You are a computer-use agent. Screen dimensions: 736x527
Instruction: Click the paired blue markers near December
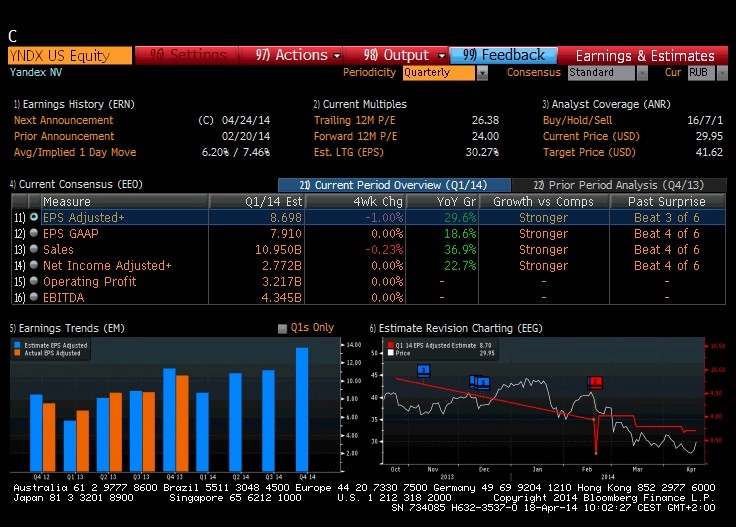[480, 382]
